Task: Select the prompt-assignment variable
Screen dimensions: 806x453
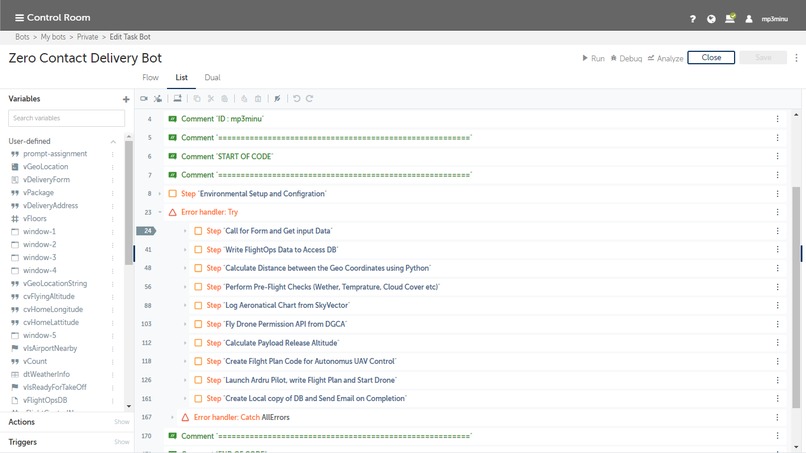Action: coord(55,154)
